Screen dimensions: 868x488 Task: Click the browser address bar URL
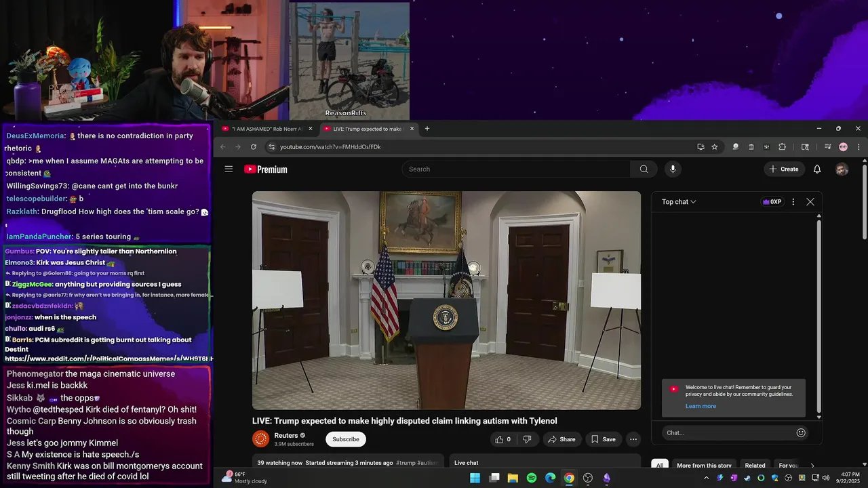coord(330,146)
